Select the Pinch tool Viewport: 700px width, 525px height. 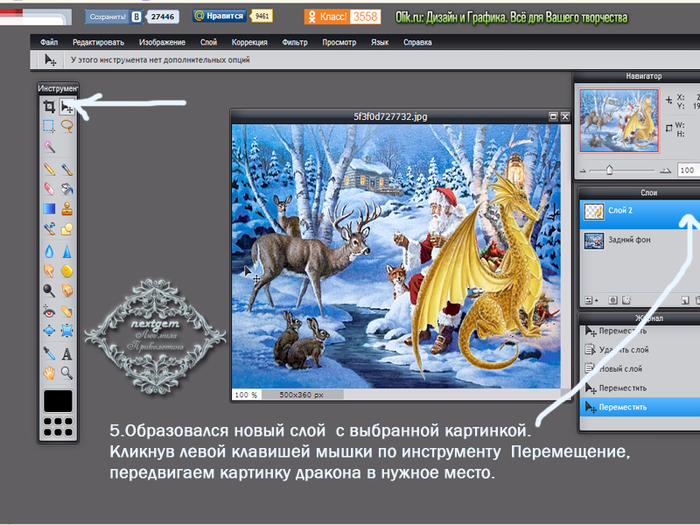67,331
